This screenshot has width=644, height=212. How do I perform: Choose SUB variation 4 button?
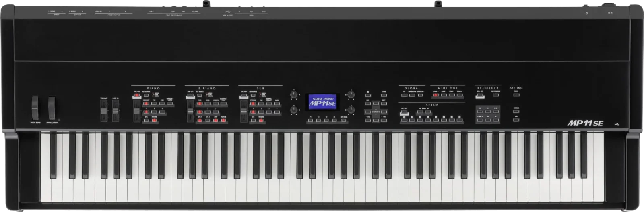277,112
